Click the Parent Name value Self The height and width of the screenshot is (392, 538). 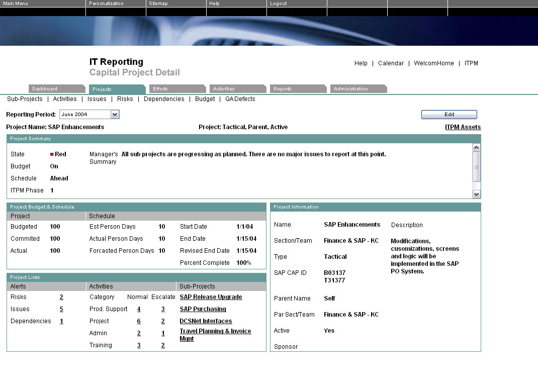[329, 299]
